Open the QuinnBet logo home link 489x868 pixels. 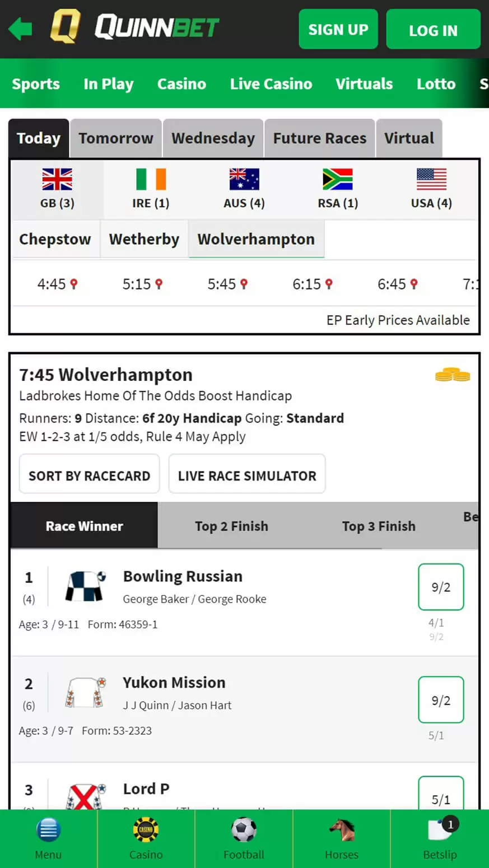(x=134, y=27)
